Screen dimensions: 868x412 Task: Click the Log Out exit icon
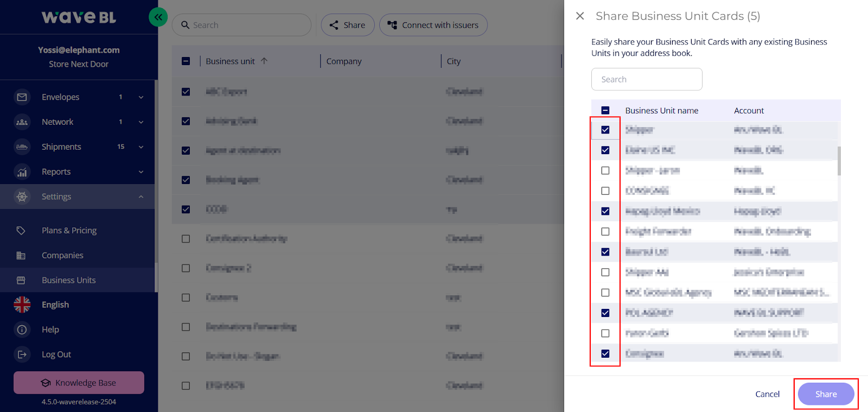click(x=22, y=354)
